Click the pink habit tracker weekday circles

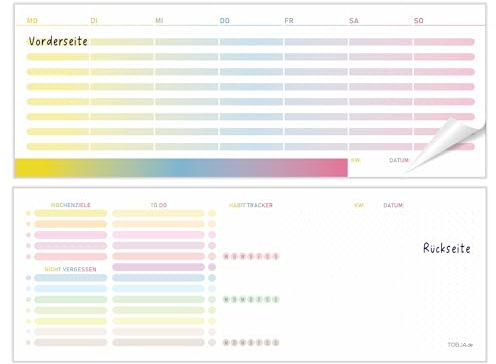pyautogui.click(x=251, y=256)
